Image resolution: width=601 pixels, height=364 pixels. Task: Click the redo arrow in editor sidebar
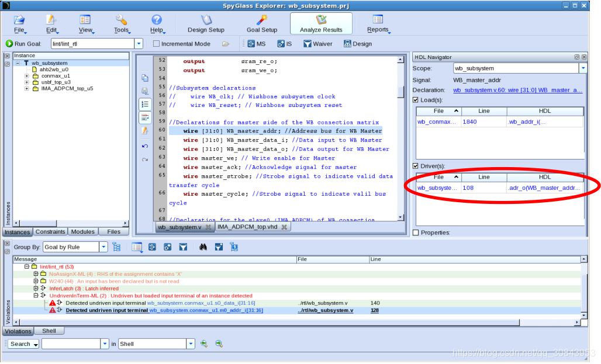point(145,160)
